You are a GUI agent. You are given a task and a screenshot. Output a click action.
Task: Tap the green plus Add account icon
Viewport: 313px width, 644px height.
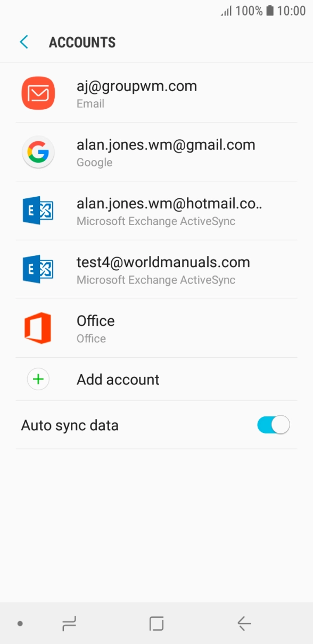click(x=38, y=379)
